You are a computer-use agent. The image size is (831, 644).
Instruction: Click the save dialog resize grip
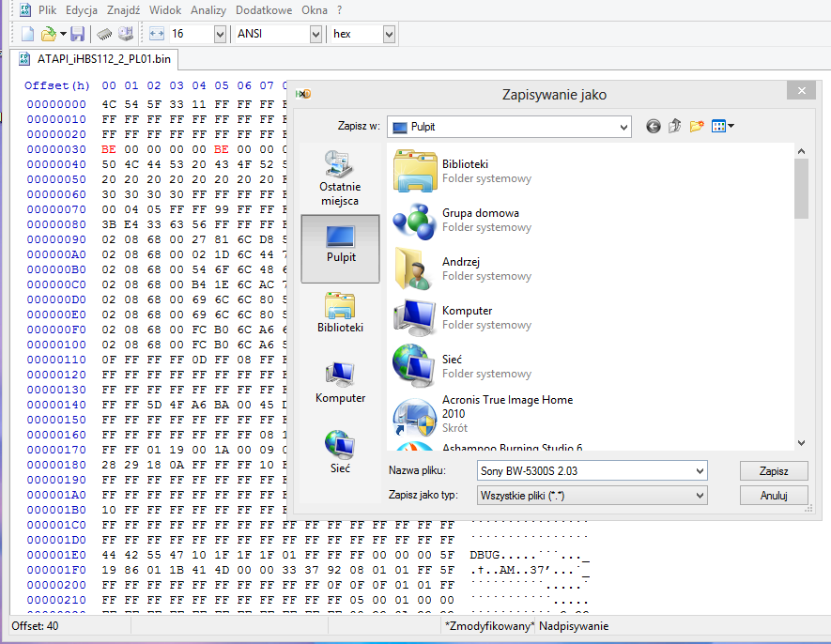pos(808,509)
